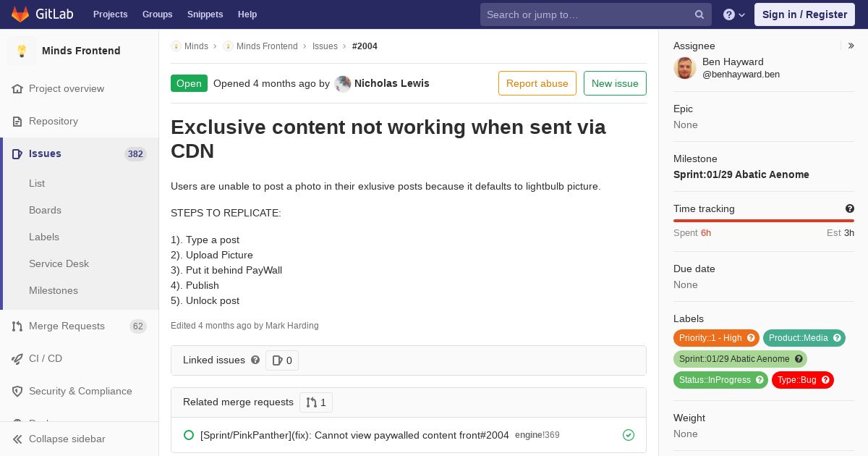Click the Priority::1 - High label help icon

coord(751,338)
